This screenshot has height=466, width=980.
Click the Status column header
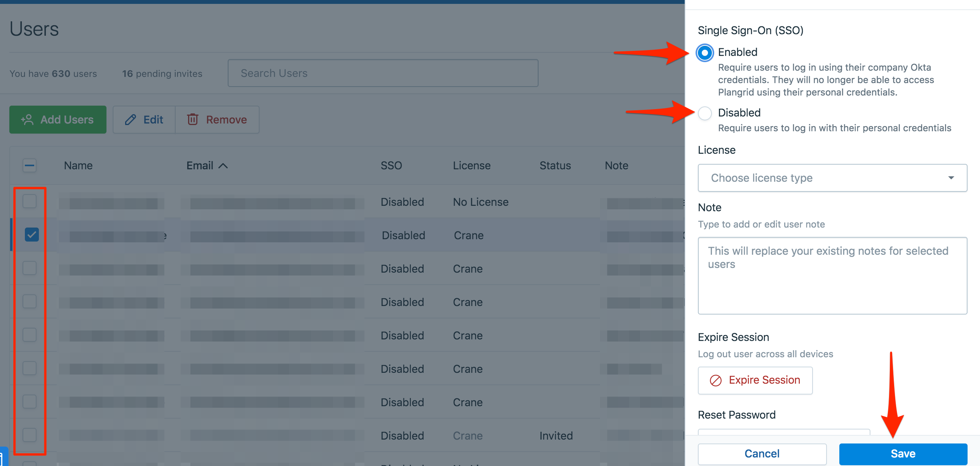pyautogui.click(x=555, y=166)
